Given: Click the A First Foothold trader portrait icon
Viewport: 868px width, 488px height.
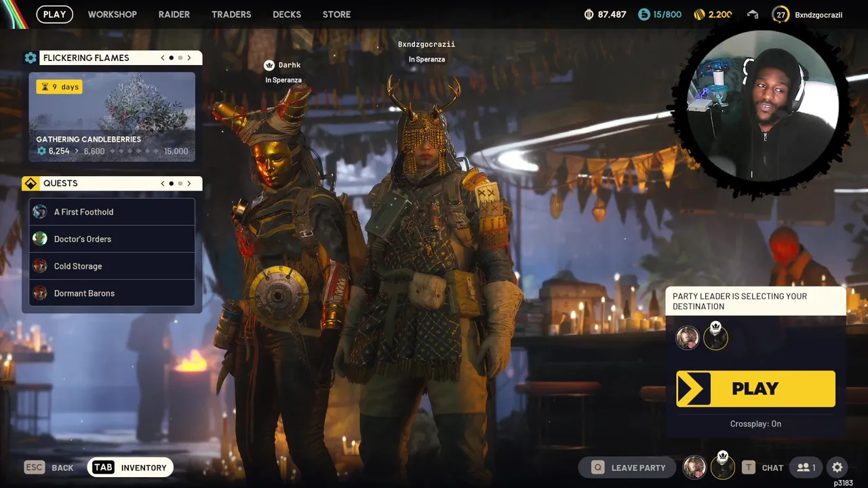Looking at the screenshot, I should [40, 211].
